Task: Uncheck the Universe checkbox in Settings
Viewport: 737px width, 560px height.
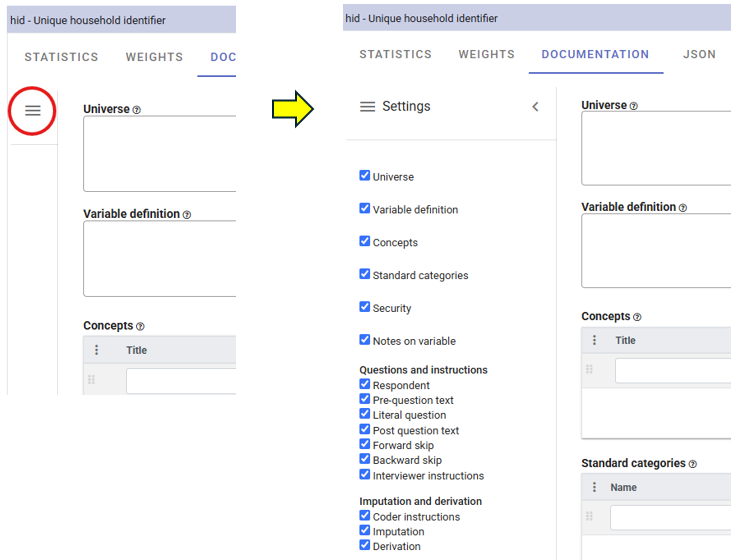Action: coord(365,176)
